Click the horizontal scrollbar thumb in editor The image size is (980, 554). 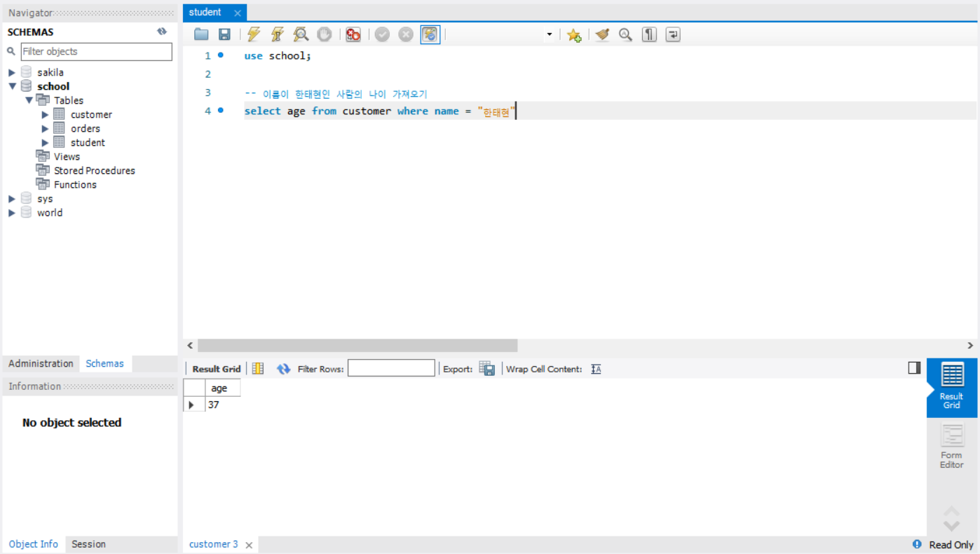(x=358, y=346)
